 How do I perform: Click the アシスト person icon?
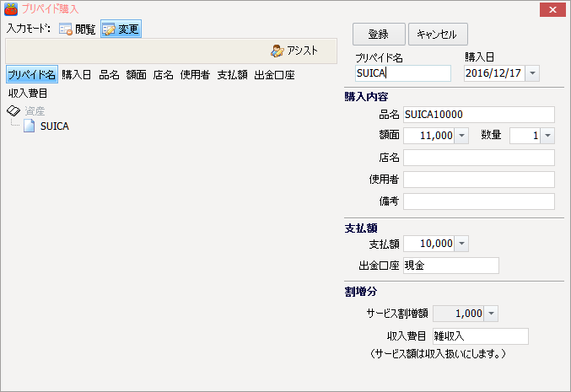(x=277, y=51)
